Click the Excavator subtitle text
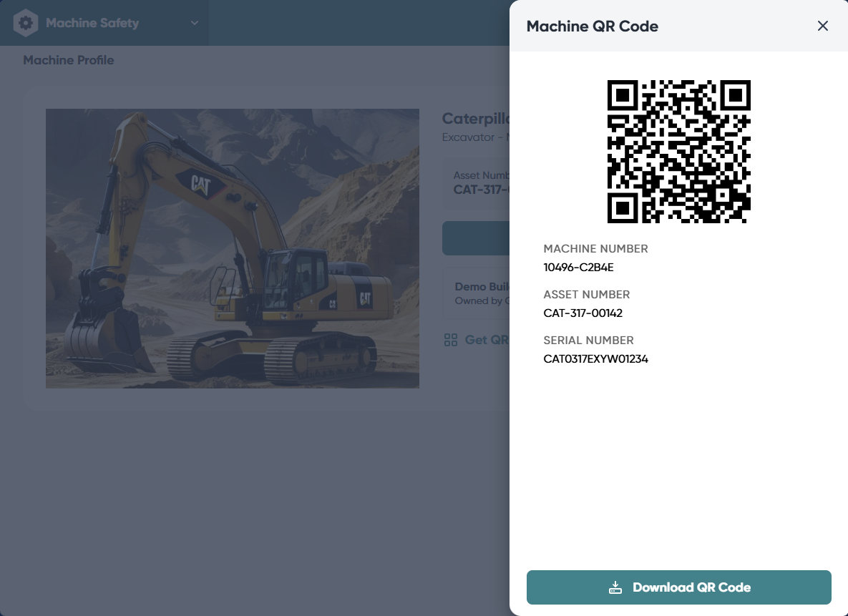This screenshot has width=848, height=616. tap(475, 137)
